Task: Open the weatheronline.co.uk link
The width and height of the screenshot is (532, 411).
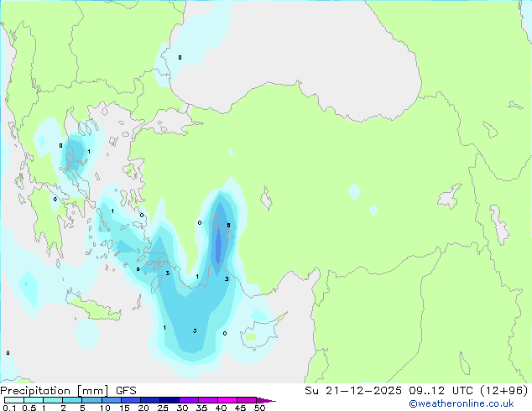Action: [462, 403]
